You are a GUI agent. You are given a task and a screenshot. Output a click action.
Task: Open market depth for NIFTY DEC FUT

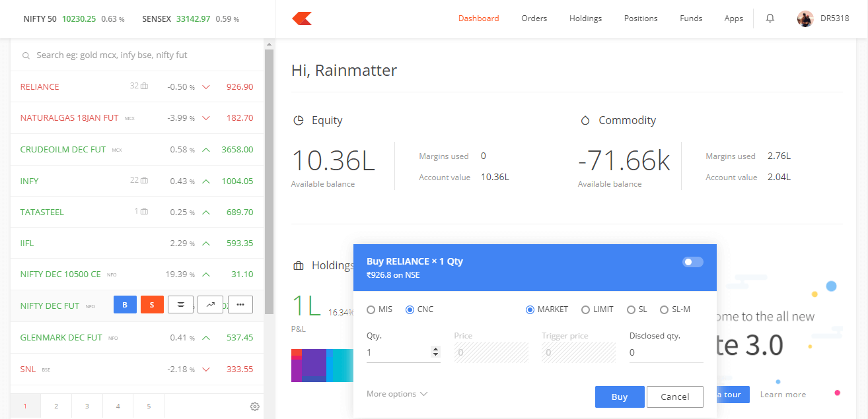pos(180,305)
